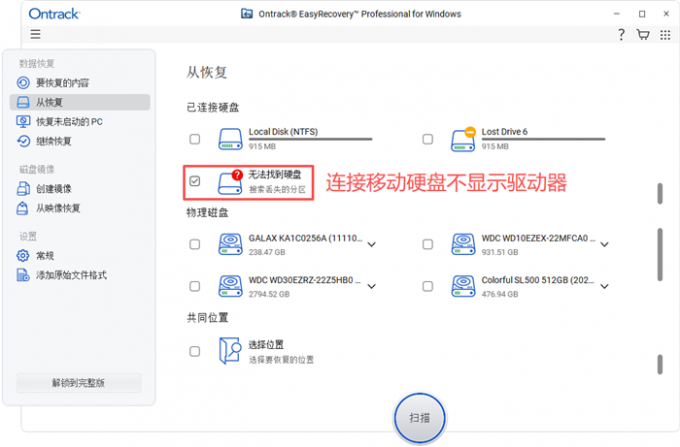This screenshot has height=447, width=680.
Task: Click the WDC WD30EZRZ disk icon
Action: 230,286
